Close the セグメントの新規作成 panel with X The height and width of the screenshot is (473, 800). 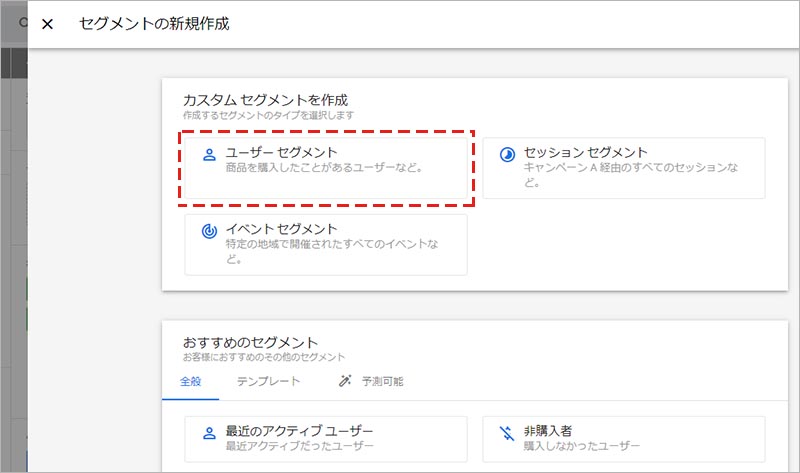(47, 24)
